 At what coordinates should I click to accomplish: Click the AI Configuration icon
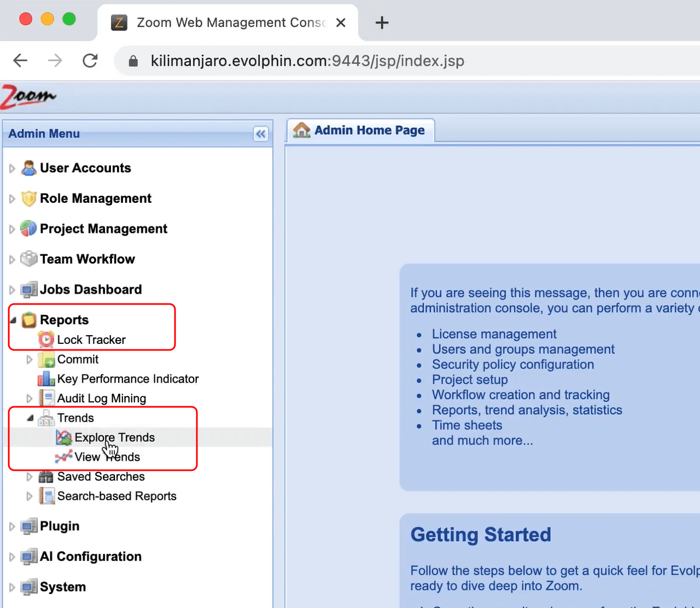pos(29,557)
